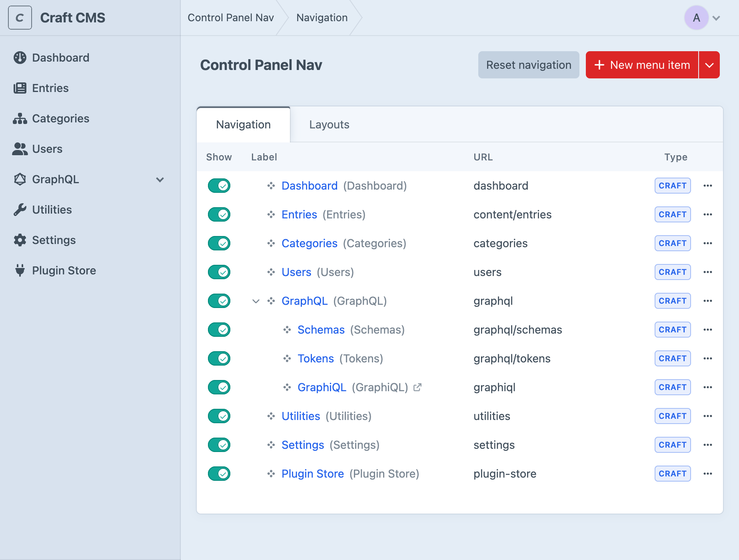Toggle visibility of the Utilities row
This screenshot has width=739, height=560.
[219, 416]
